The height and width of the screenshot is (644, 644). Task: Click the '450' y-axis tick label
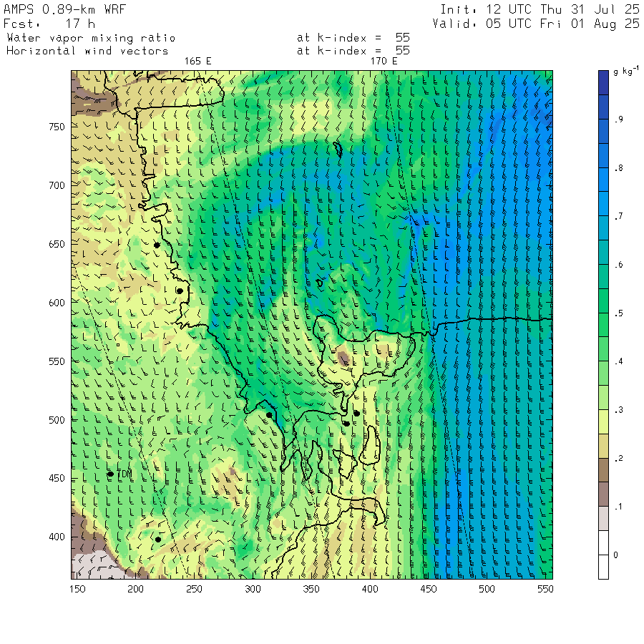click(57, 479)
